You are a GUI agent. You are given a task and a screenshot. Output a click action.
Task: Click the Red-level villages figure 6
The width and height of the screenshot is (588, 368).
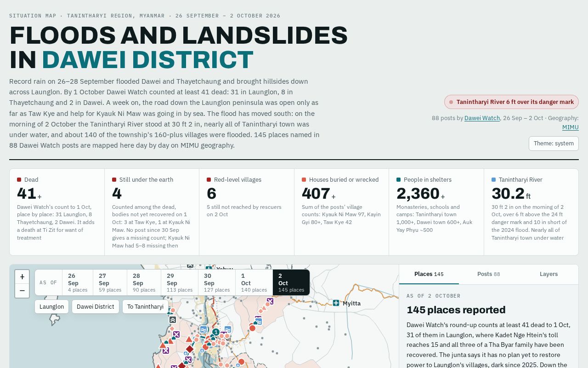[x=211, y=194]
